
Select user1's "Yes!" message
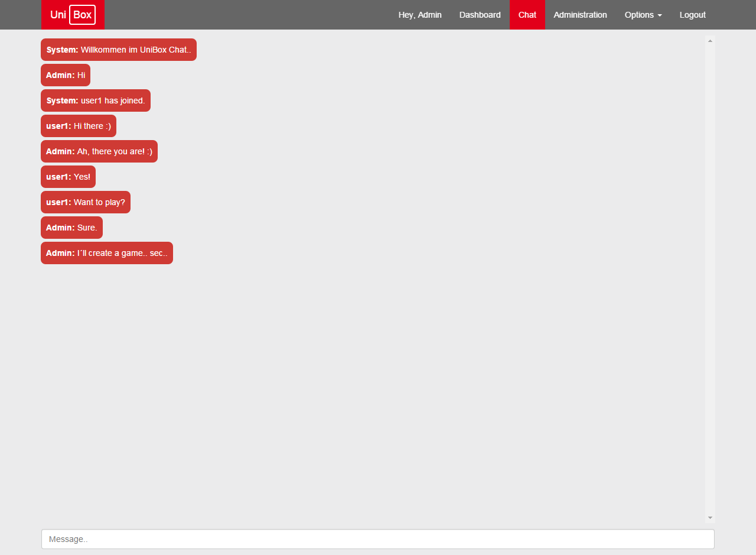tap(68, 177)
